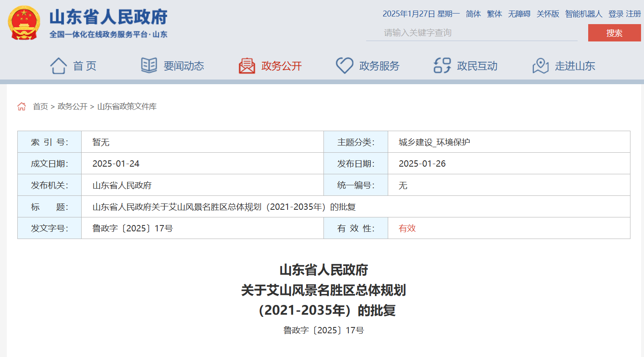Click the heart icon beside 政务服务
This screenshot has width=644, height=357.
click(x=345, y=66)
